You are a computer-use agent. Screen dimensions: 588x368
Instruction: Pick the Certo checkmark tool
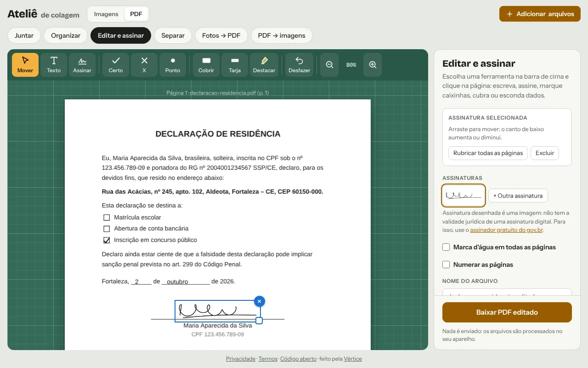click(116, 65)
